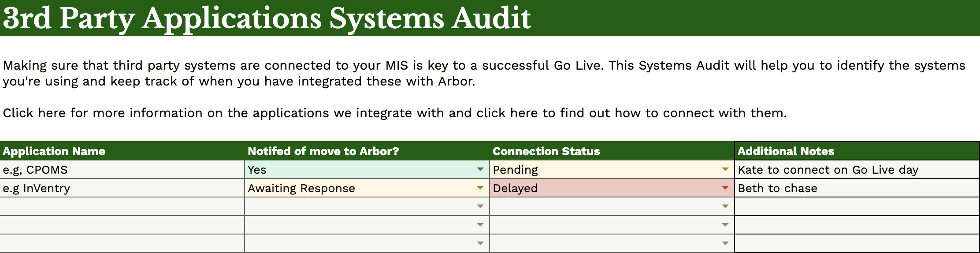
Task: Click the 'Additional Notes' column header
Action: coord(786,151)
